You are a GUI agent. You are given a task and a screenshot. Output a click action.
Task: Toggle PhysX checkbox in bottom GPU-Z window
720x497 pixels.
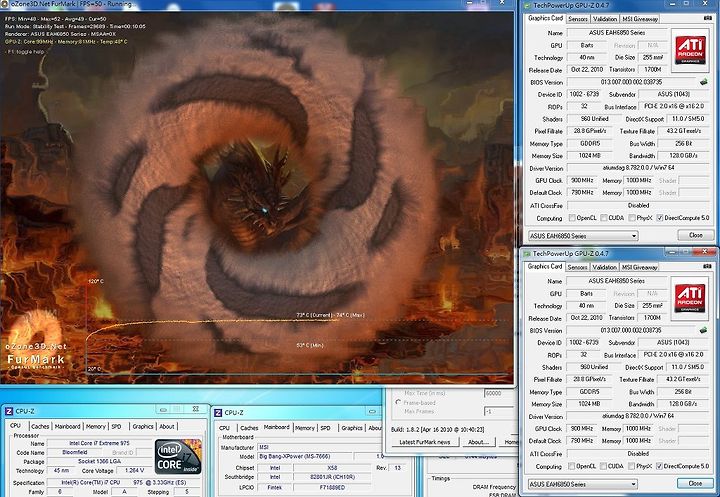632,466
